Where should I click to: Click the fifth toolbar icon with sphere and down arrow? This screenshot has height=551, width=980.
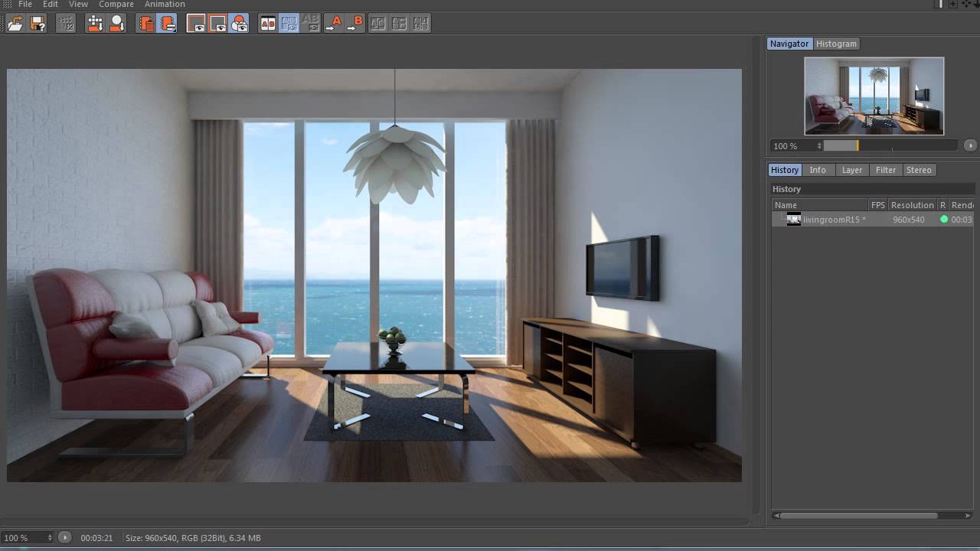(116, 24)
